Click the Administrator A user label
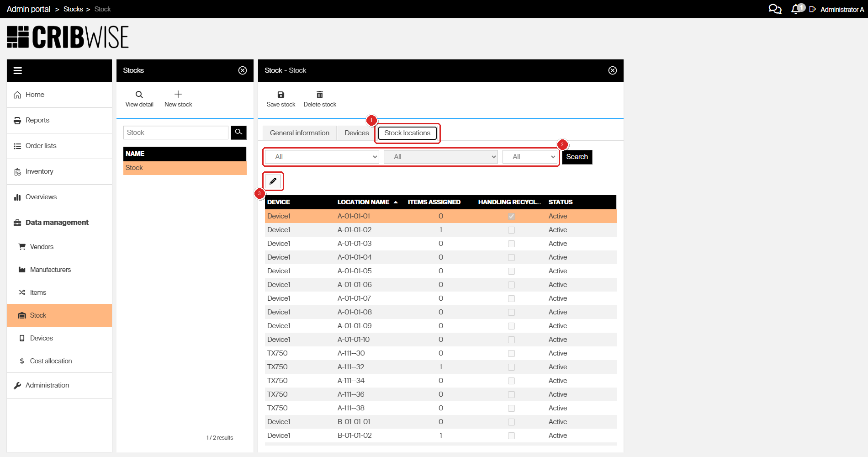Viewport: 868px width, 457px height. point(842,9)
